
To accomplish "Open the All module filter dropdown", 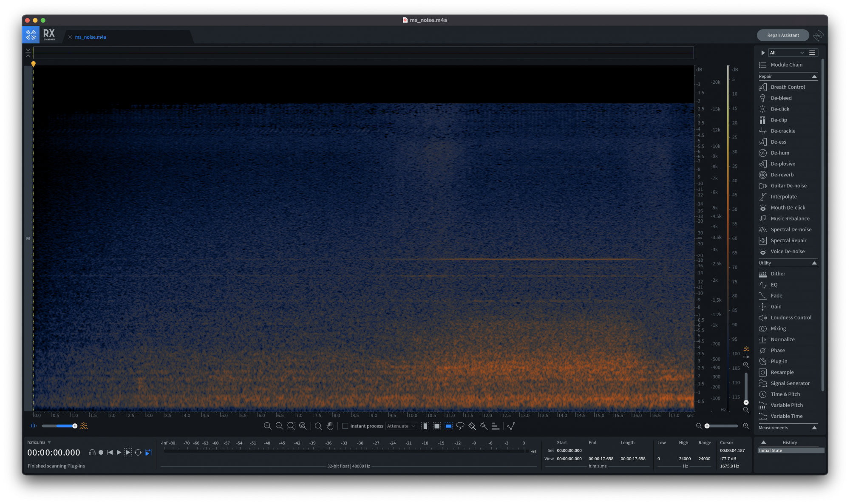I will (x=787, y=53).
